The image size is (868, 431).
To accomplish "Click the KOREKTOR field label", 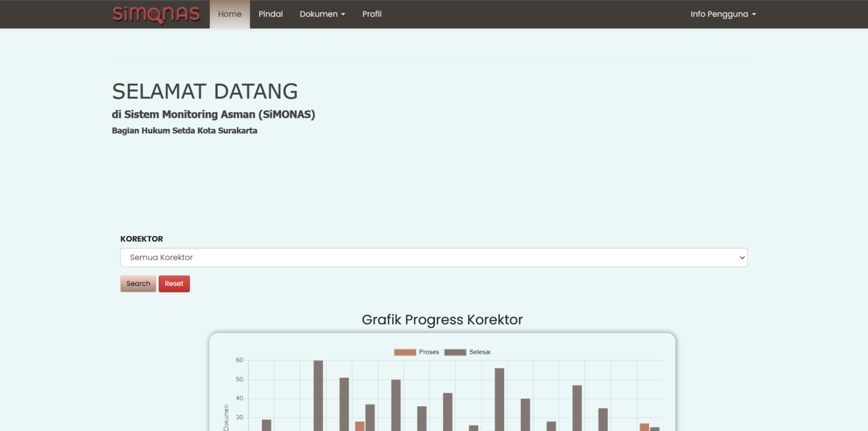I will [x=142, y=239].
